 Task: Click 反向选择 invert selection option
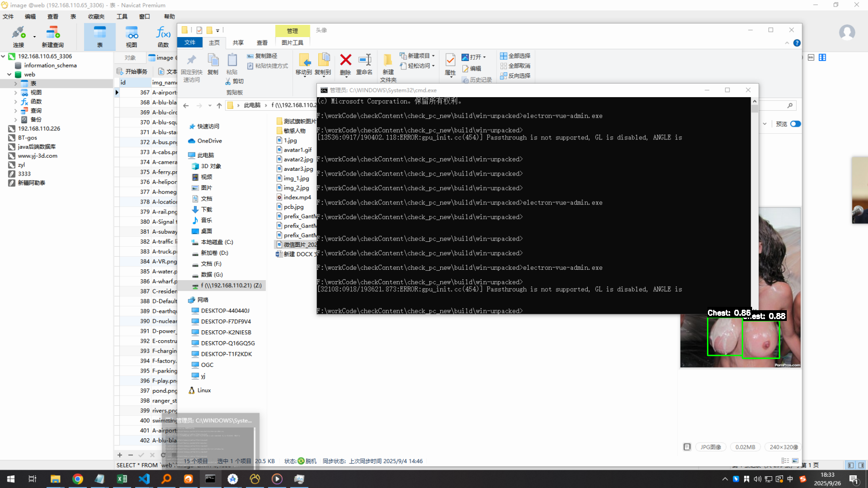(x=515, y=76)
